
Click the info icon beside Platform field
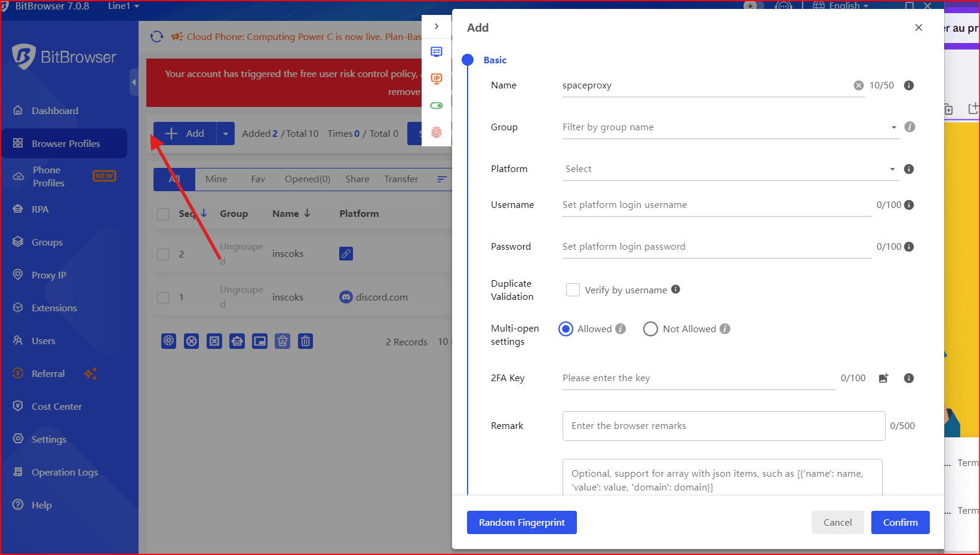pos(908,169)
